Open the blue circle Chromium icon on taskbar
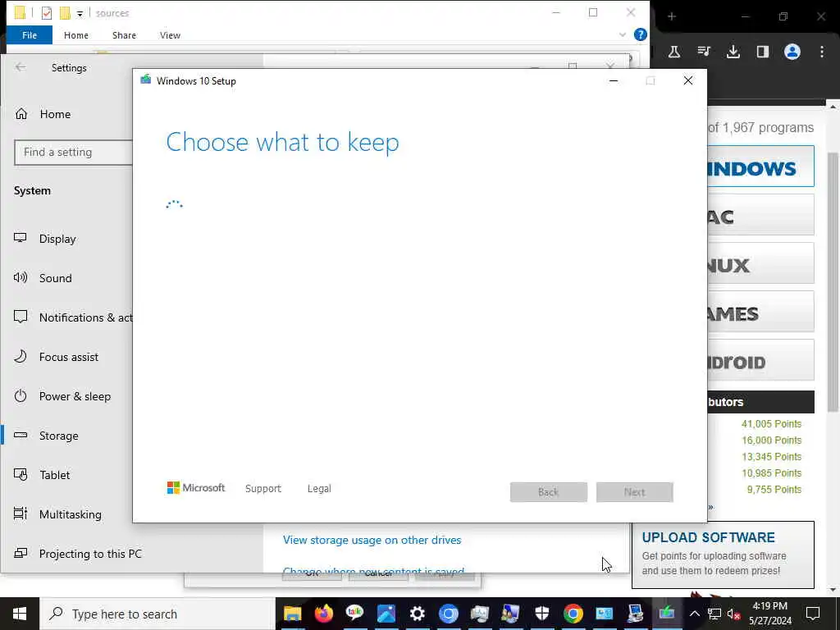The width and height of the screenshot is (840, 630). tap(449, 614)
